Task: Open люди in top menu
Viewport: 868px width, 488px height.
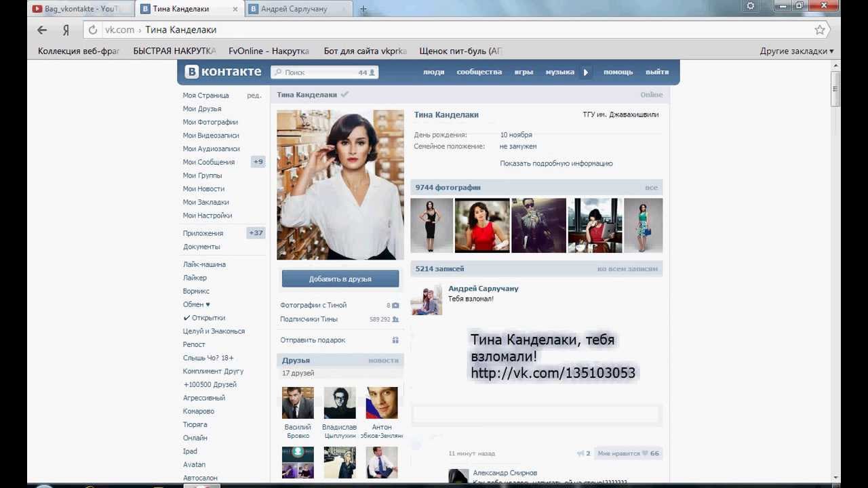Action: (x=434, y=72)
